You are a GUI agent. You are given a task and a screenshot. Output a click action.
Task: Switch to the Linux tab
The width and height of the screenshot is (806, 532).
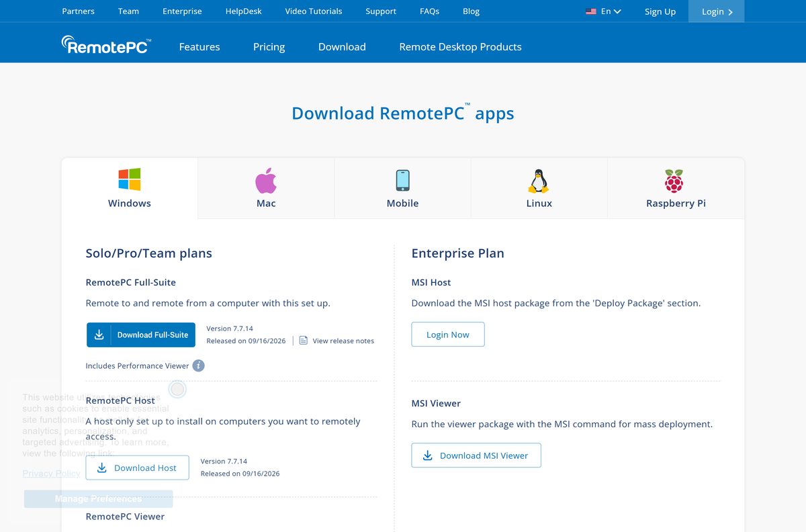(539, 188)
